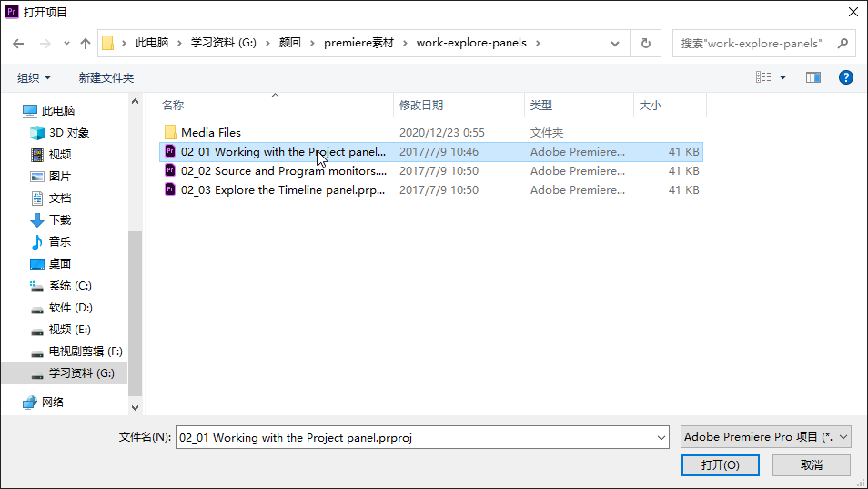Click the search magnifier icon
Image resolution: width=868 pixels, height=489 pixels.
[843, 43]
